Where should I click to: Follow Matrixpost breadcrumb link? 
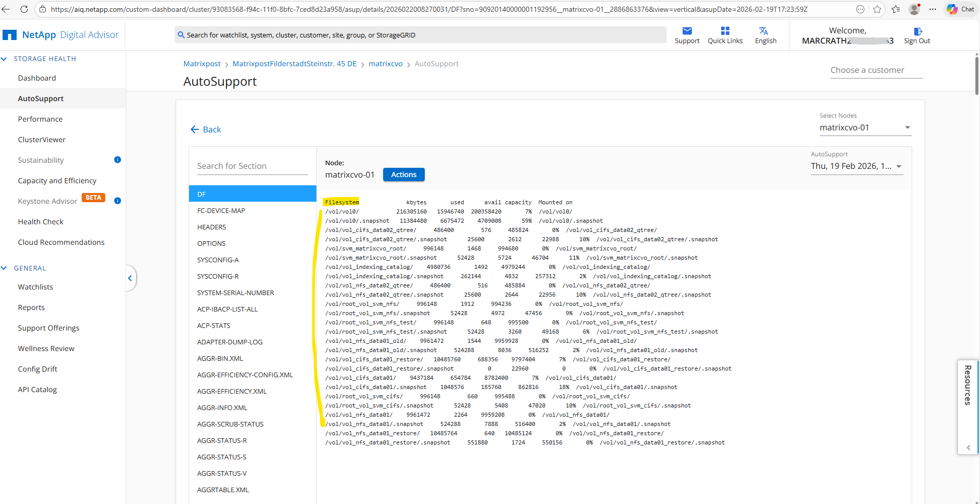coord(202,64)
